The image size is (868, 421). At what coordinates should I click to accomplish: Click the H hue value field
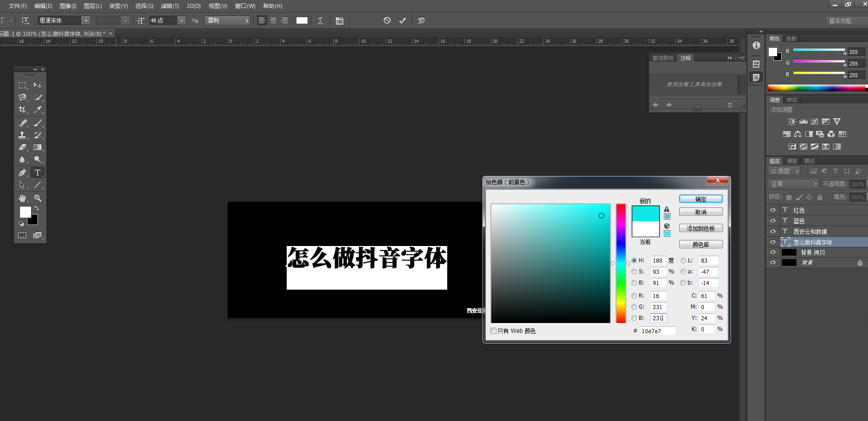(x=658, y=260)
